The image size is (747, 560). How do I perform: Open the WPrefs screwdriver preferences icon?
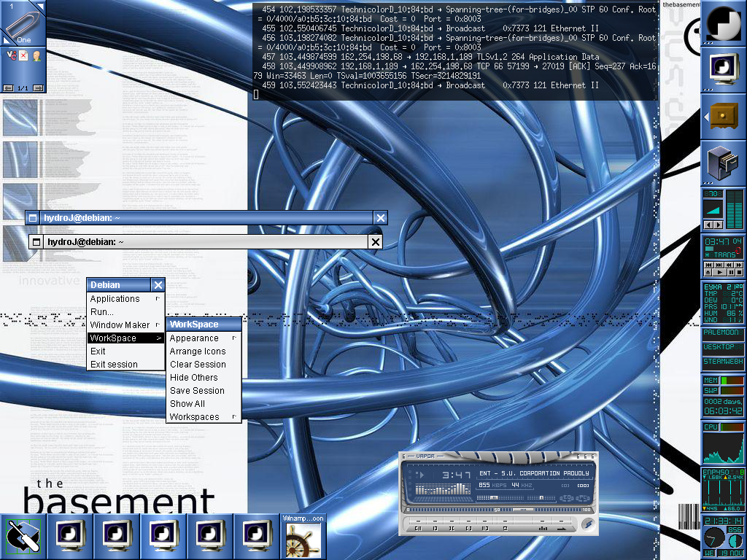(x=23, y=536)
